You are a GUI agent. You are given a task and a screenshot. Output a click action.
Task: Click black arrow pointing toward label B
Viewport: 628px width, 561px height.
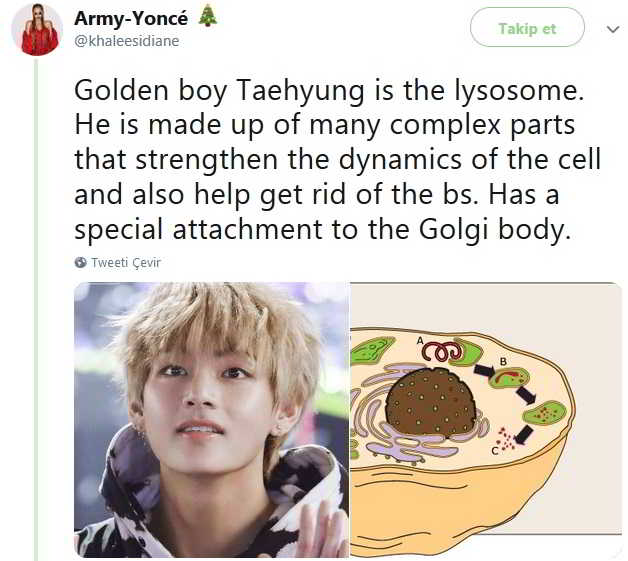[485, 370]
